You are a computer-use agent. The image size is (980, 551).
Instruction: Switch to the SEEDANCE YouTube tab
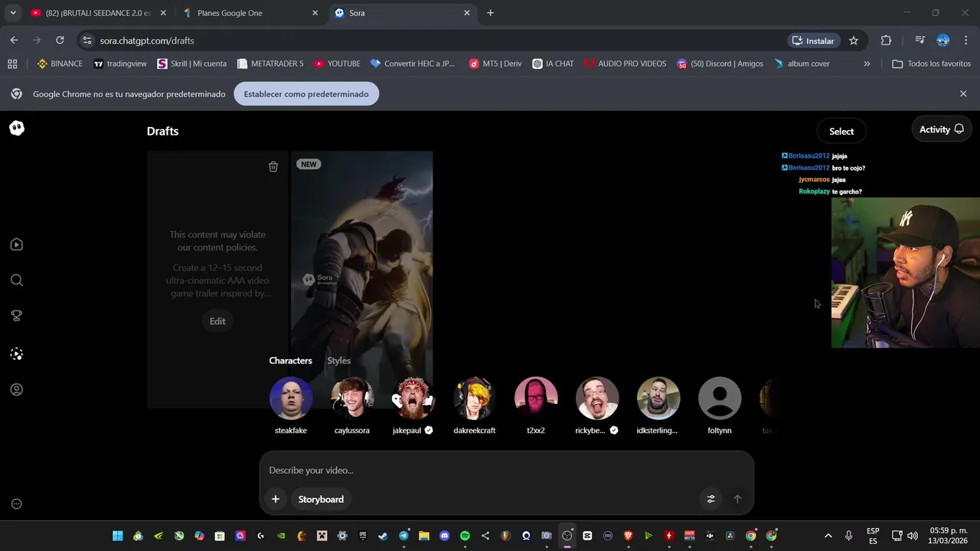(97, 13)
